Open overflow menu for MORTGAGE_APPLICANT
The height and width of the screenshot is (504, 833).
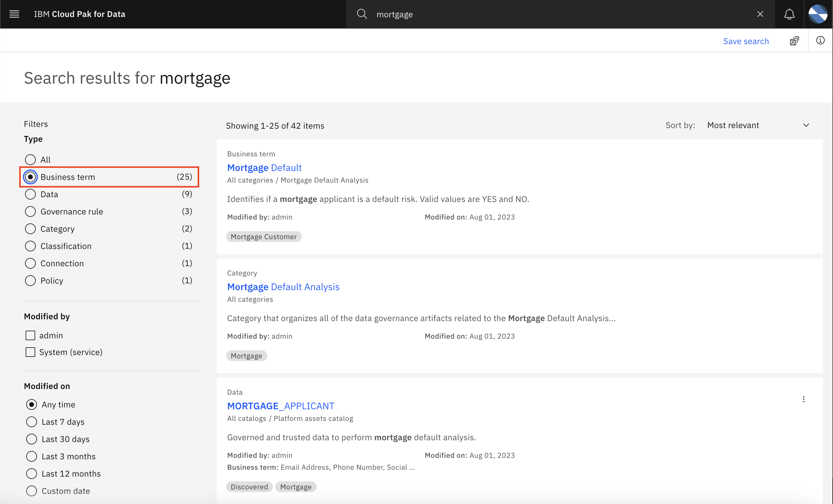pos(804,399)
